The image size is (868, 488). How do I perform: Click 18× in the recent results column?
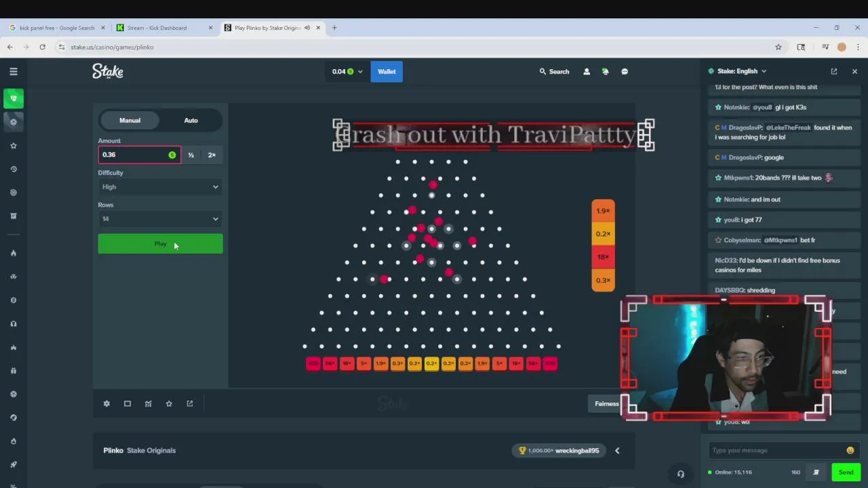(x=603, y=257)
